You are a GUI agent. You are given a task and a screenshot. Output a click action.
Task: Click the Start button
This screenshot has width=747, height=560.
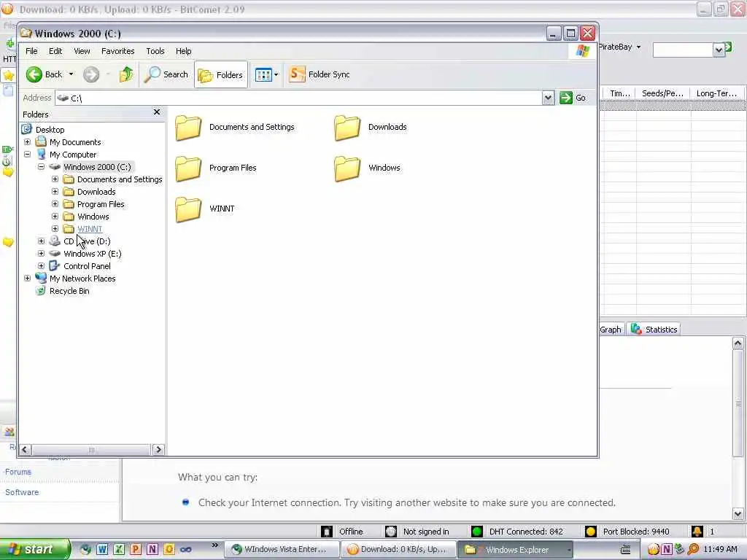pos(34,550)
